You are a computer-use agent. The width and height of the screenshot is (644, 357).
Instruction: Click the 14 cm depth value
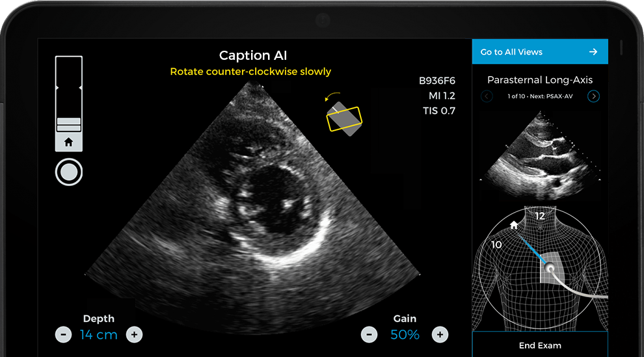pos(99,335)
